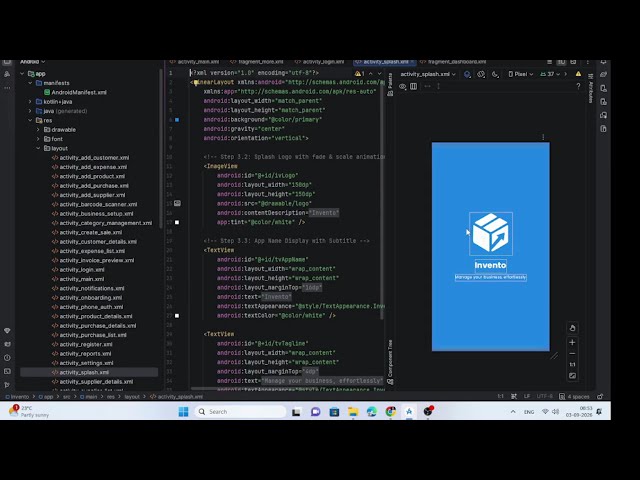Open the Version Control sidebar icon

click(7, 385)
